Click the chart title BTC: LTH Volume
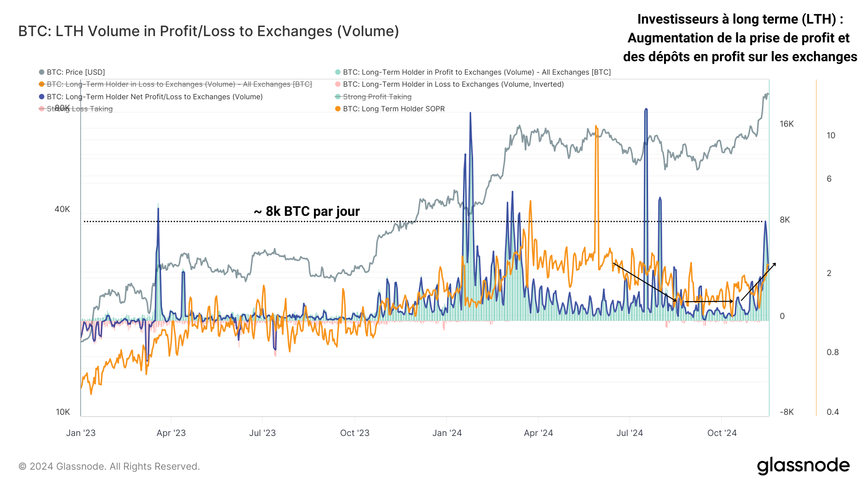868x488 pixels. pos(208,31)
